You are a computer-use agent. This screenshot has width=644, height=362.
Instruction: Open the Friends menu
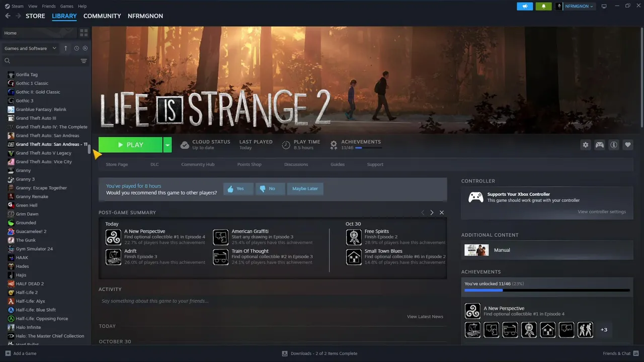coord(49,6)
